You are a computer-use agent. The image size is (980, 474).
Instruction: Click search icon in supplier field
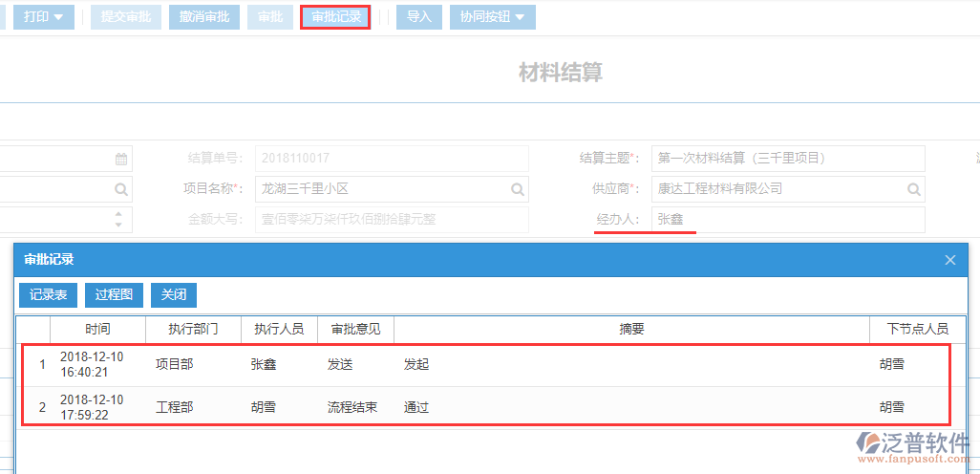913,189
